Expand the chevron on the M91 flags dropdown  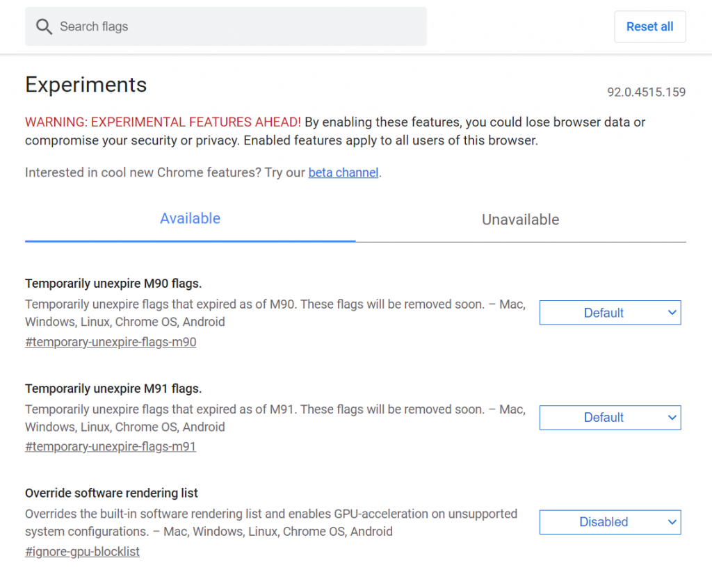(671, 417)
